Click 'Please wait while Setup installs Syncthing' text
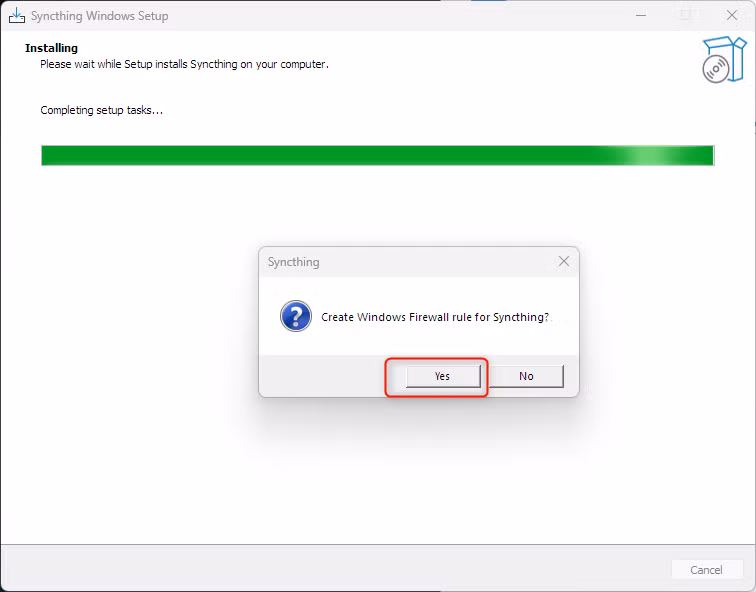This screenshot has width=756, height=592. click(x=184, y=64)
